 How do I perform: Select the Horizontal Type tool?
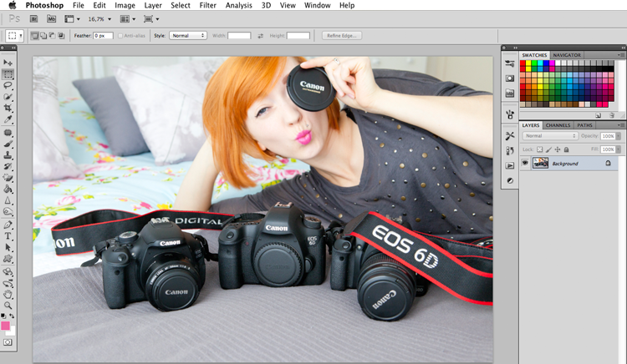coord(8,236)
